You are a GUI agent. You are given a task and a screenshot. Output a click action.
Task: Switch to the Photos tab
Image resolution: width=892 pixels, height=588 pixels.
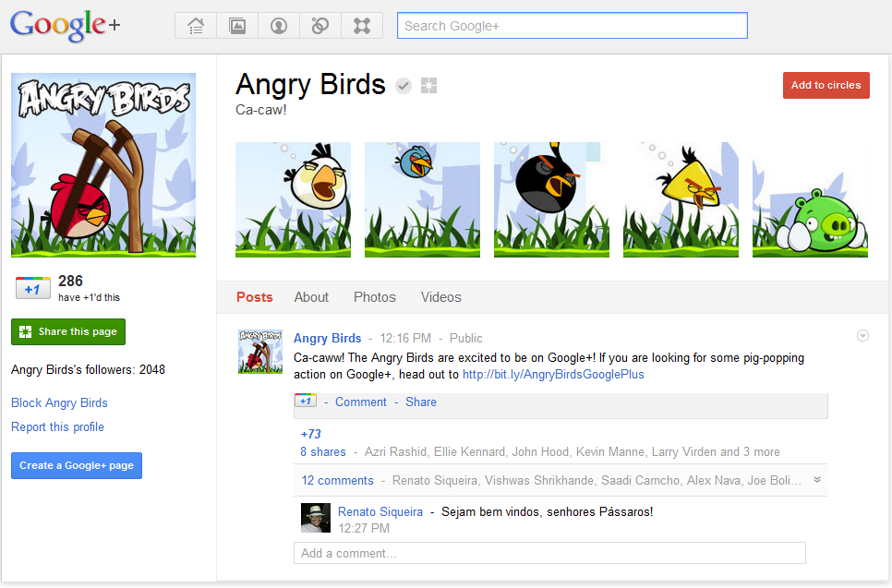tap(375, 297)
